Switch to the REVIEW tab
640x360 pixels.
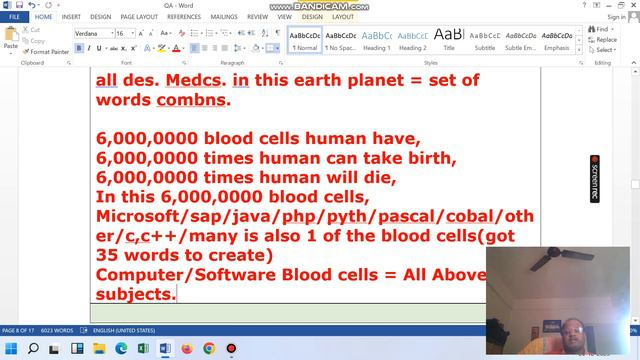[x=257, y=17]
